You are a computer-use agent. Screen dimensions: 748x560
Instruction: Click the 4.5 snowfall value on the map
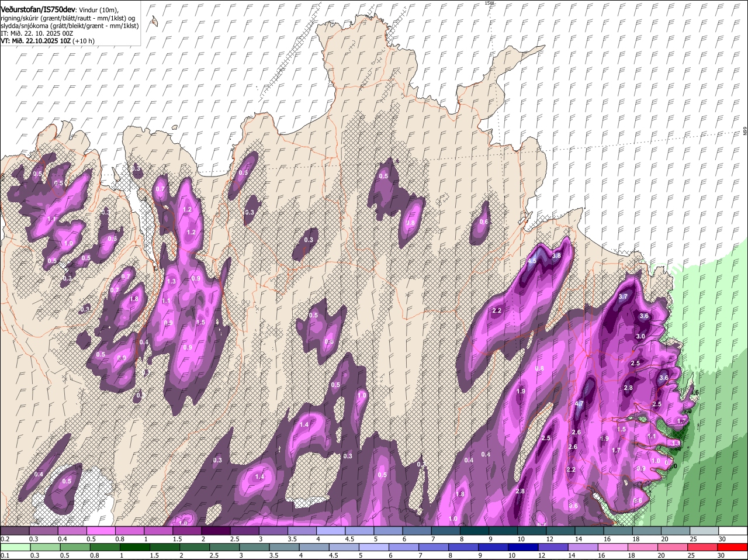pyautogui.click(x=532, y=261)
